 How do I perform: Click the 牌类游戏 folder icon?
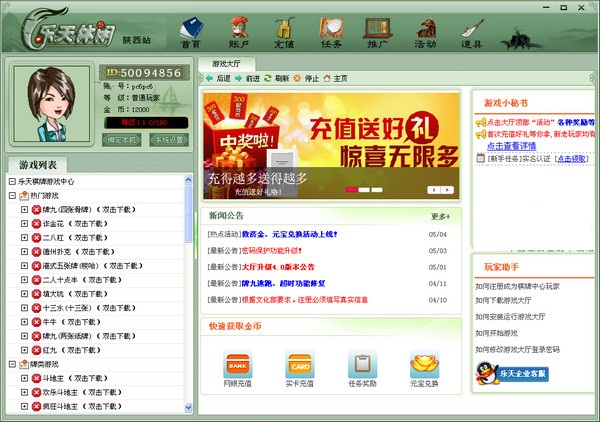click(24, 364)
